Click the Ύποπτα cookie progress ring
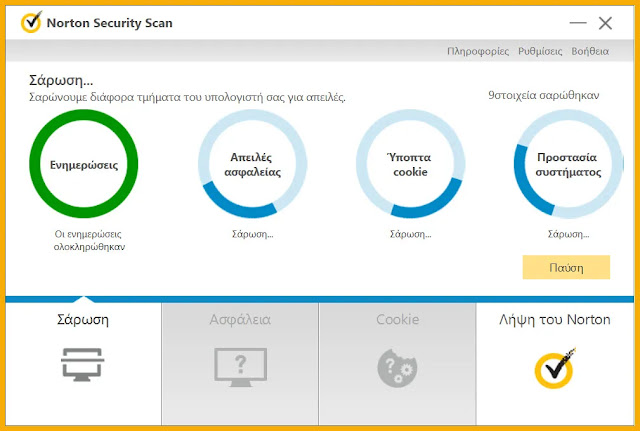Viewport: 640px width, 431px height. [x=410, y=164]
